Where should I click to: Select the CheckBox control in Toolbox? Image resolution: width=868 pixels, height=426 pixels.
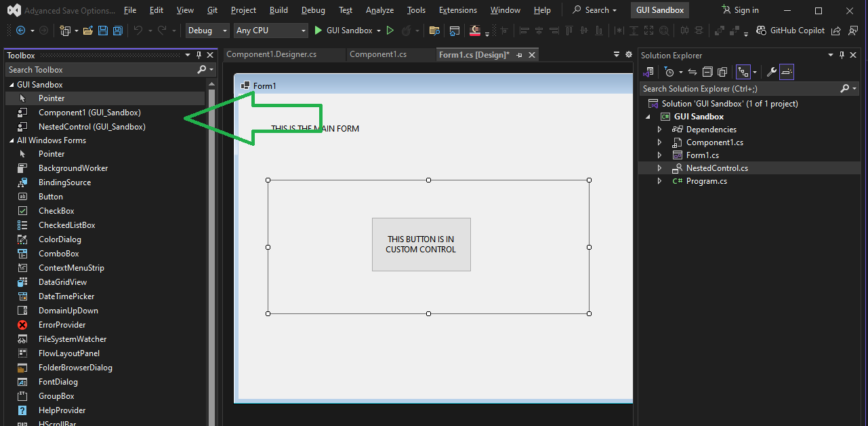click(x=56, y=211)
